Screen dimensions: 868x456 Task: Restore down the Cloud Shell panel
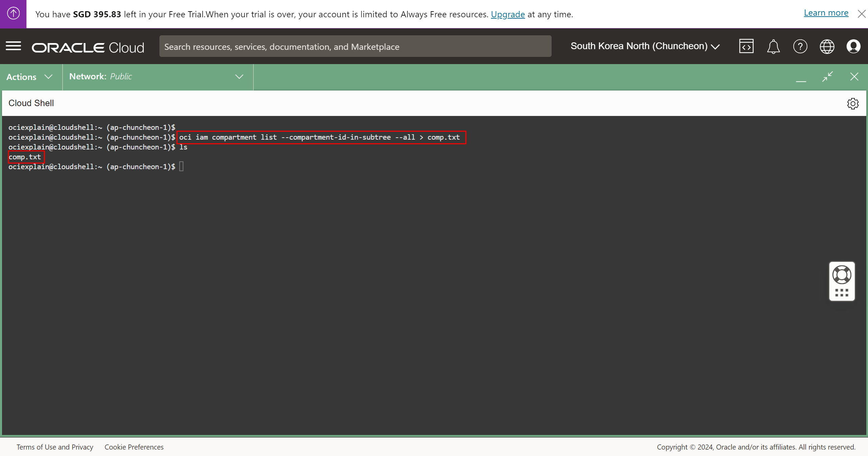828,77
